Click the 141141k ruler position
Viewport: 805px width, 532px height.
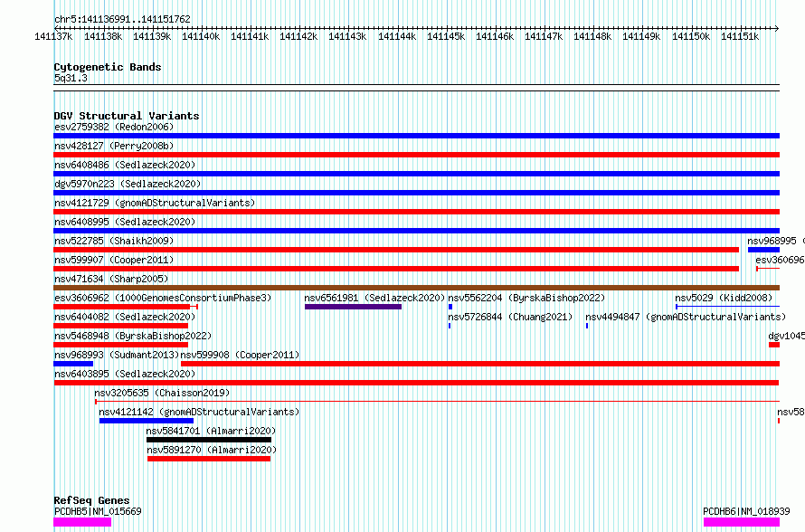250,36
